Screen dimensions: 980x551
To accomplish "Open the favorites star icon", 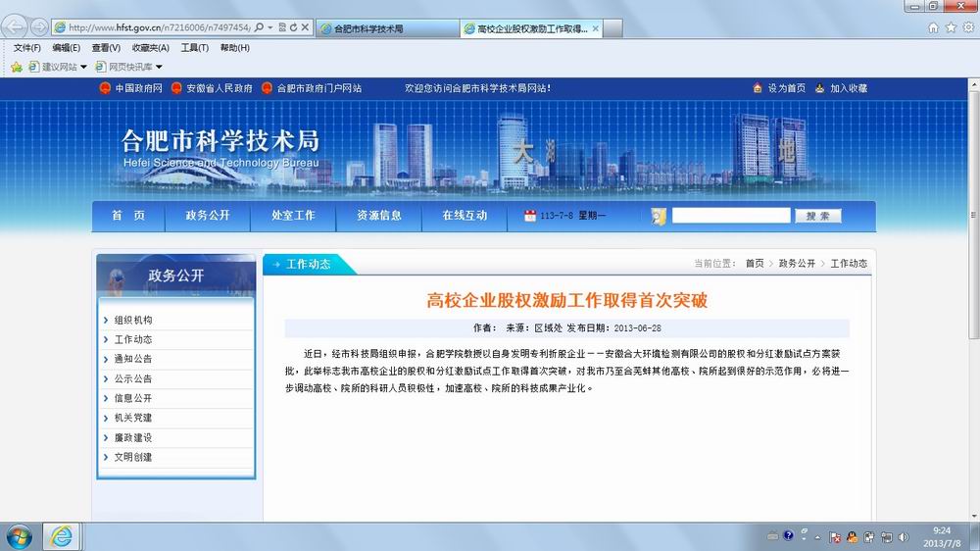I will click(950, 27).
